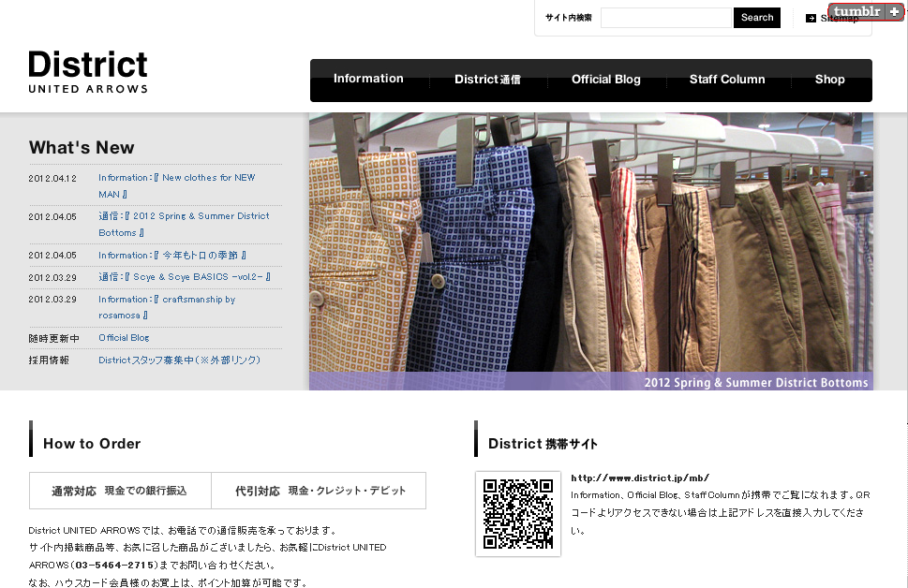
Task: Click the 通常対応 bank transfer box
Action: click(120, 491)
